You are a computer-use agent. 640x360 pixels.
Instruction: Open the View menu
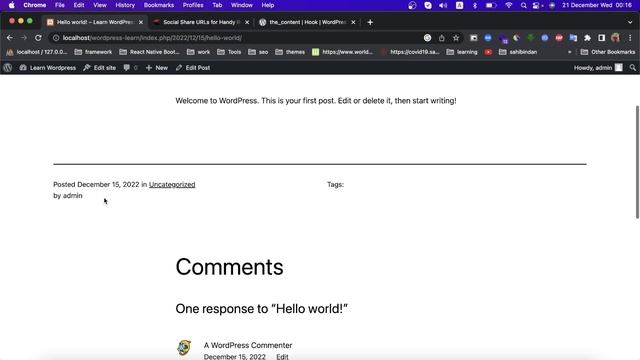pyautogui.click(x=100, y=5)
